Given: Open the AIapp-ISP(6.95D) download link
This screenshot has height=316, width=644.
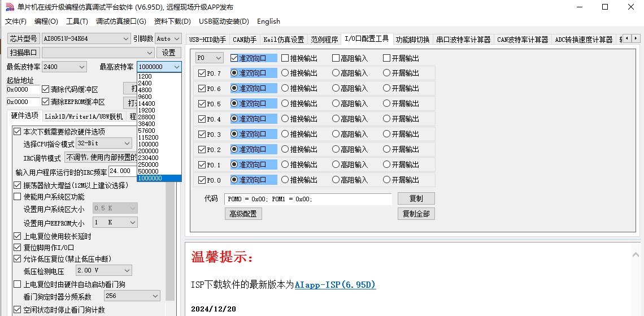Looking at the screenshot, I should point(335,285).
